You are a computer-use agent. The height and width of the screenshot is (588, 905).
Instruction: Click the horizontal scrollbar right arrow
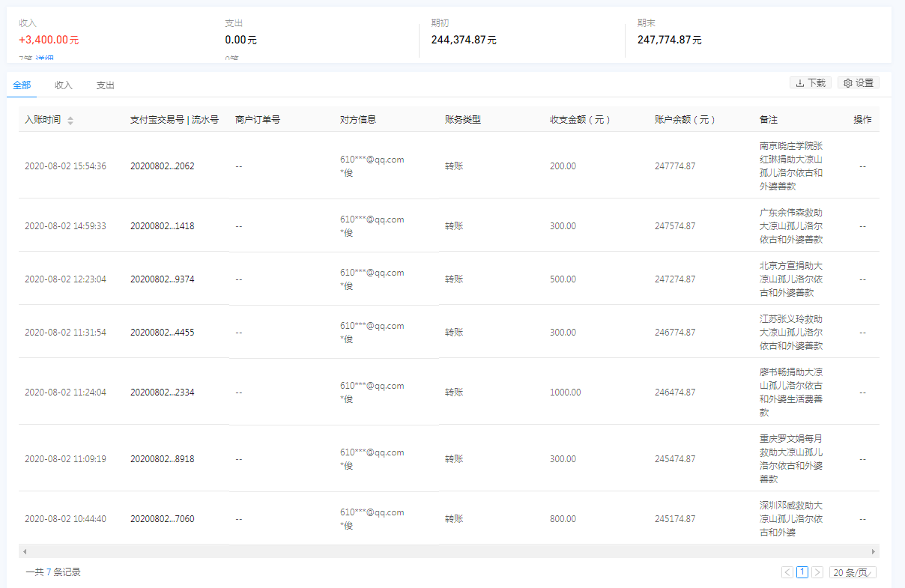click(x=873, y=551)
